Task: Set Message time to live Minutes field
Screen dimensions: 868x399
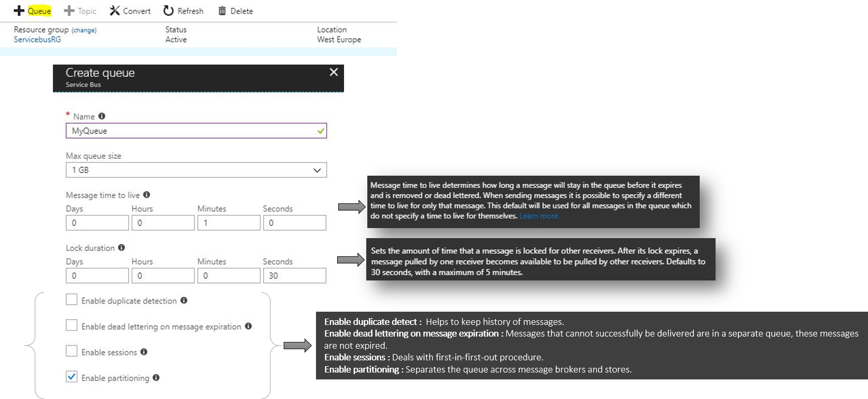Action: [x=229, y=223]
